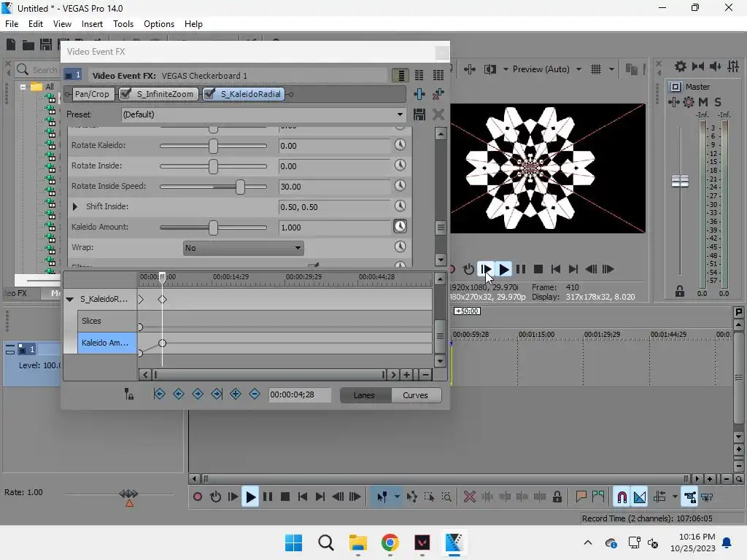Toggle Automatic Crossfades button

[640, 497]
